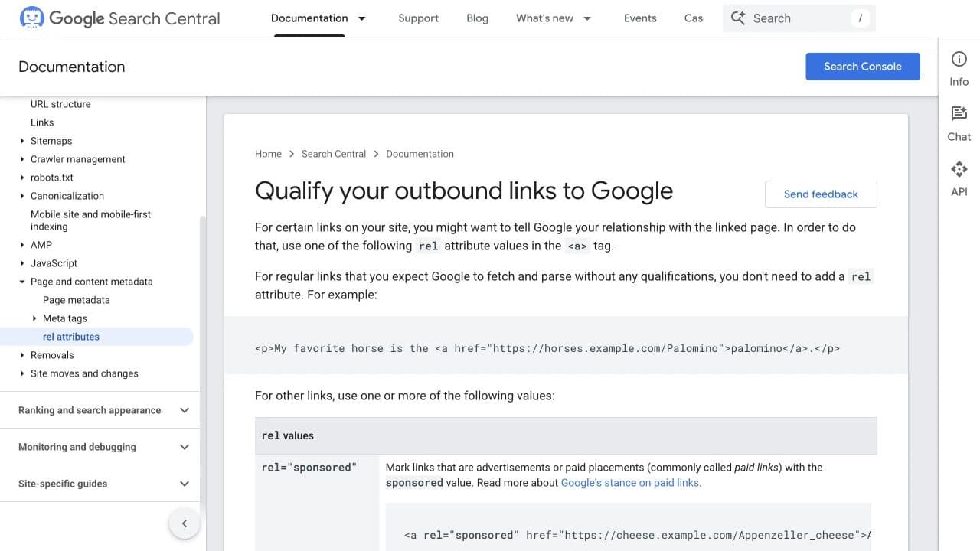Expand the Sitemaps tree item

point(22,141)
